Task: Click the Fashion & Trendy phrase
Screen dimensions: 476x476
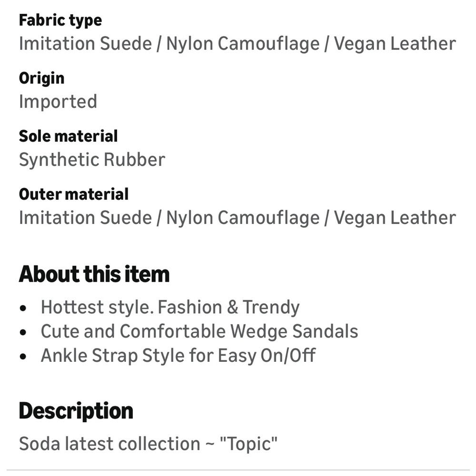Action: pos(228,307)
